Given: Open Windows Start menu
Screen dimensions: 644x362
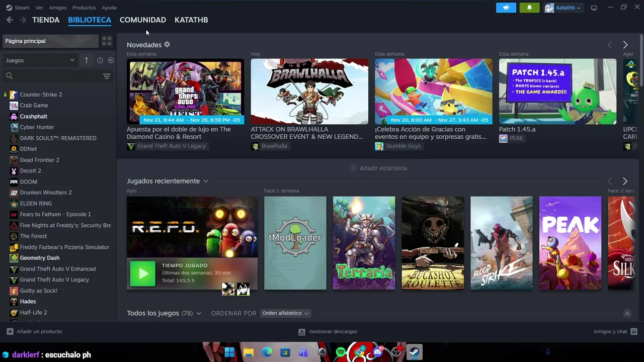Looking at the screenshot, I should click(x=229, y=352).
